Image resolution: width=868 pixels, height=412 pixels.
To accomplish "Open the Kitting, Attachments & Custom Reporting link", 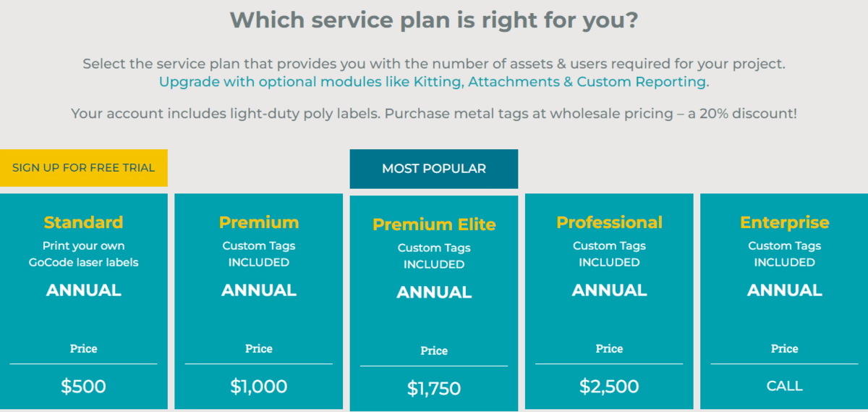I will coord(433,82).
